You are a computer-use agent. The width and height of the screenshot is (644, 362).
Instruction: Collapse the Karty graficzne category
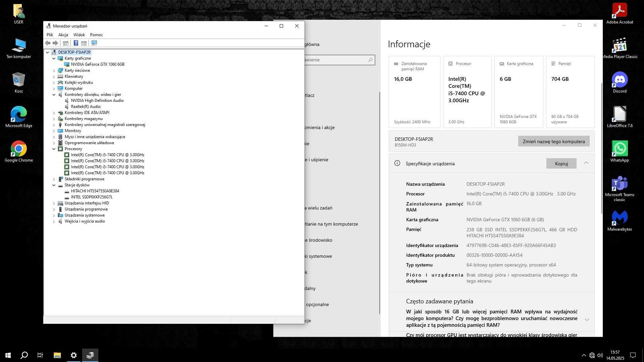pos(54,58)
